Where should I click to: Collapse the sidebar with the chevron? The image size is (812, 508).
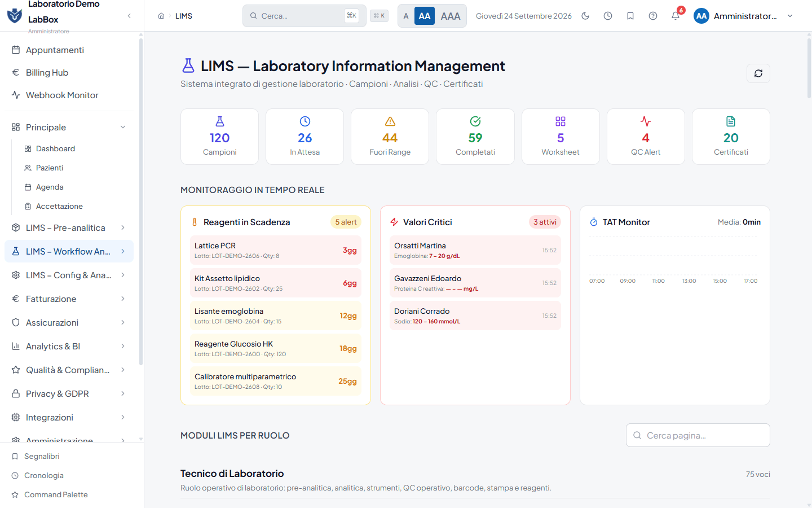tap(129, 16)
